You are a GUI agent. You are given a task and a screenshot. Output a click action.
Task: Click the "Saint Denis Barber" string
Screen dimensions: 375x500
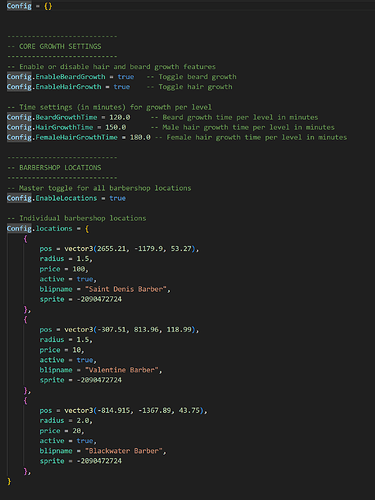click(x=126, y=289)
